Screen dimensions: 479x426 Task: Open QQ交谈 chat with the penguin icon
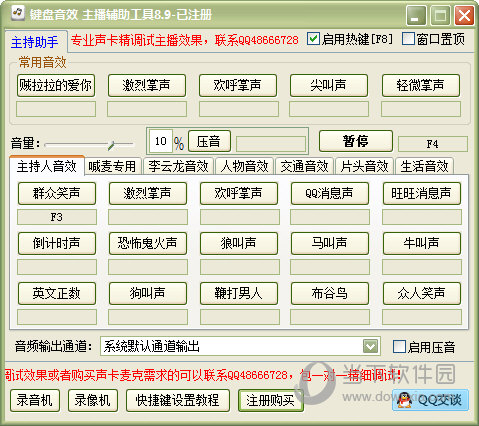pos(430,400)
